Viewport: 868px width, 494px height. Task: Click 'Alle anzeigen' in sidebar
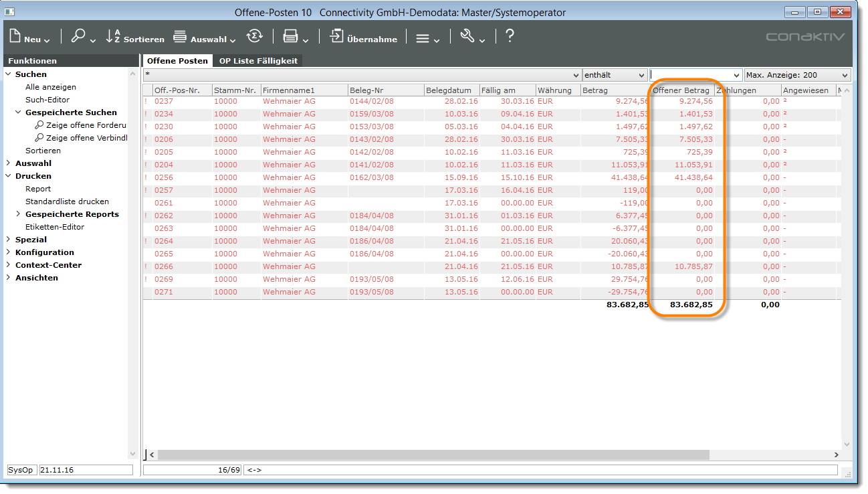pos(51,87)
